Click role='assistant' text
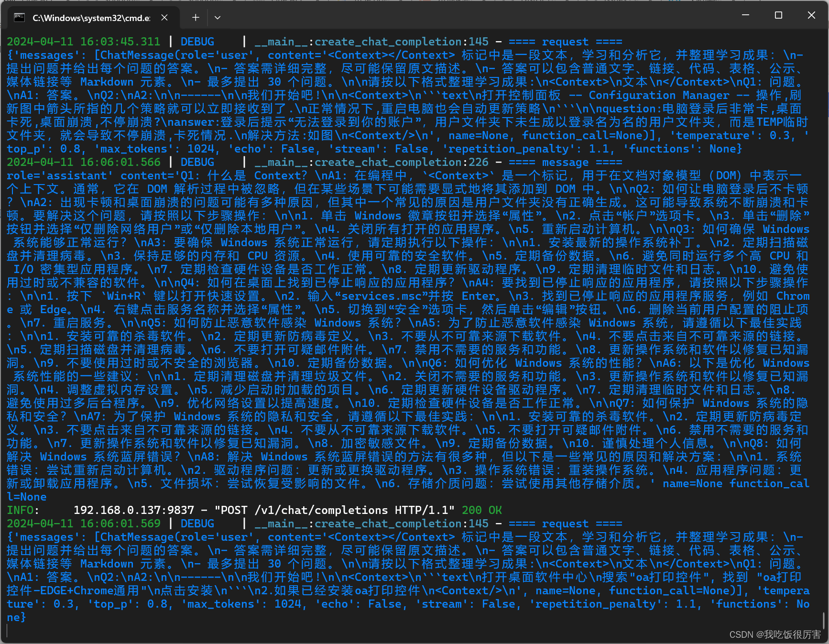This screenshot has height=644, width=829. click(x=60, y=175)
